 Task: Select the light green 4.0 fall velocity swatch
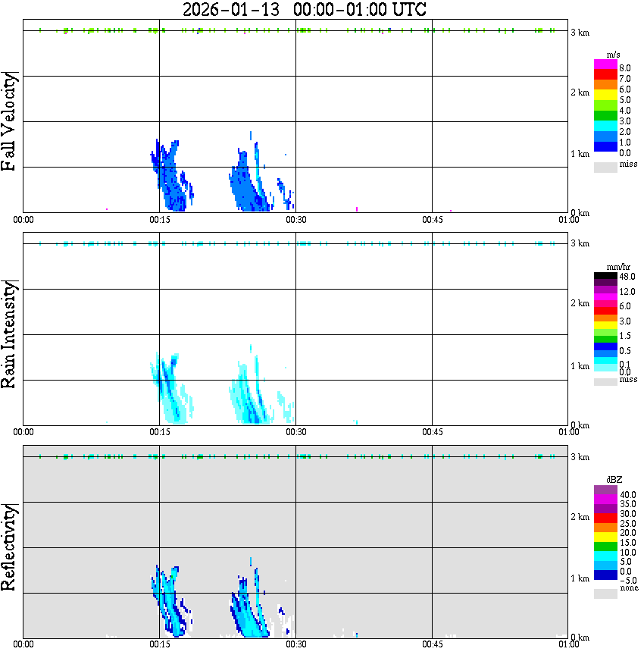(605, 105)
